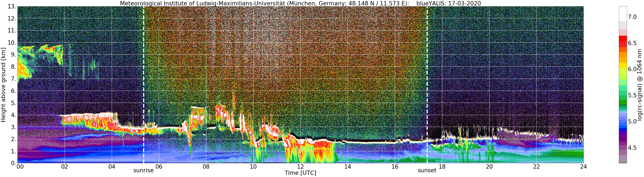Click the '16' time axis tick label

pyautogui.click(x=395, y=167)
